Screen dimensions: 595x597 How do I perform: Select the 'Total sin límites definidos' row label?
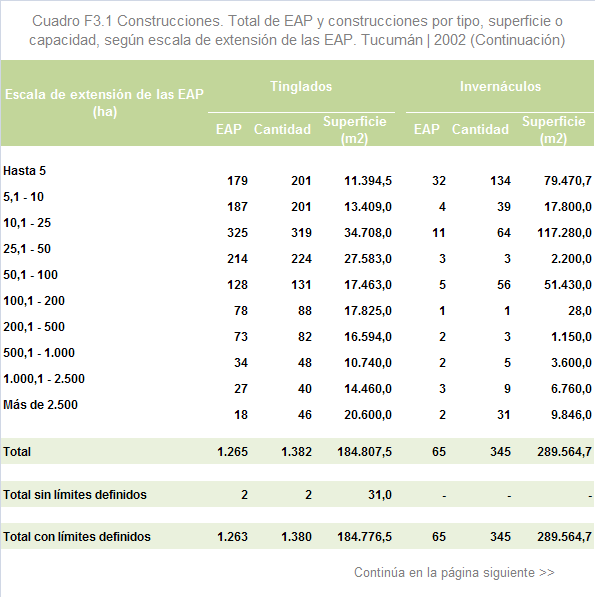(75, 495)
